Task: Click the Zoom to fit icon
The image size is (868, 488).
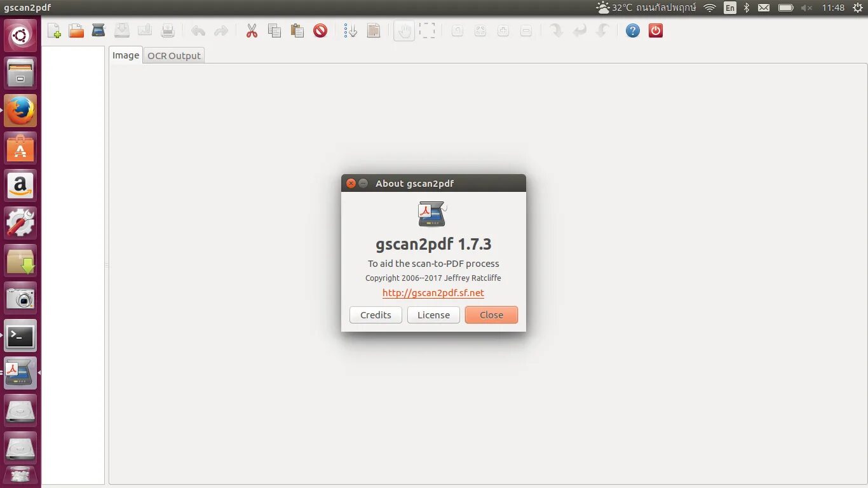Action: pos(480,30)
